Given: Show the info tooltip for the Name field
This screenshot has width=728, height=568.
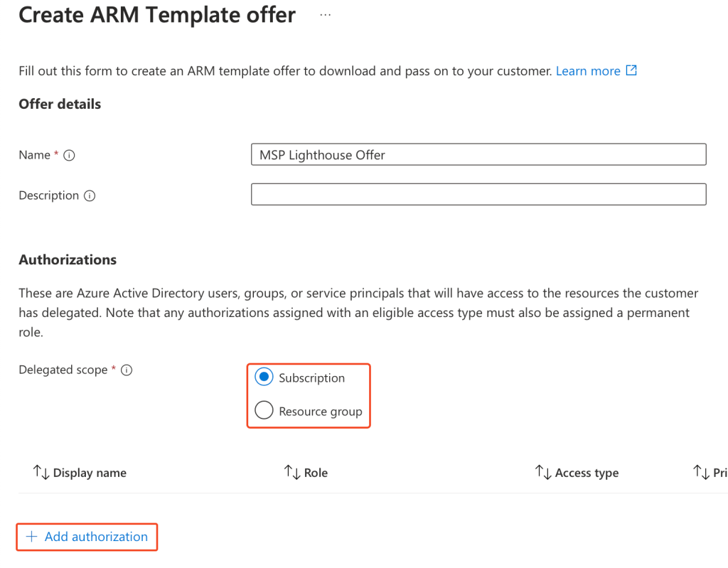Looking at the screenshot, I should coord(70,156).
